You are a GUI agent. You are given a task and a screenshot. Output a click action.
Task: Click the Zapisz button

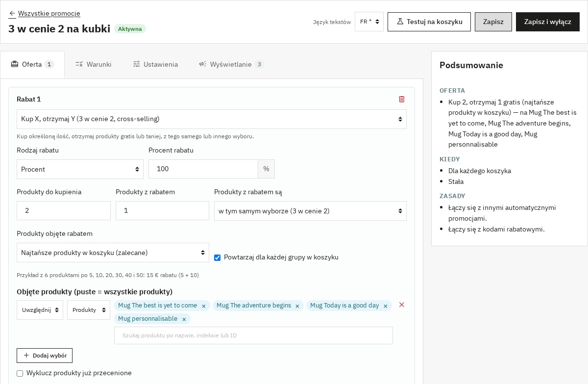493,22
